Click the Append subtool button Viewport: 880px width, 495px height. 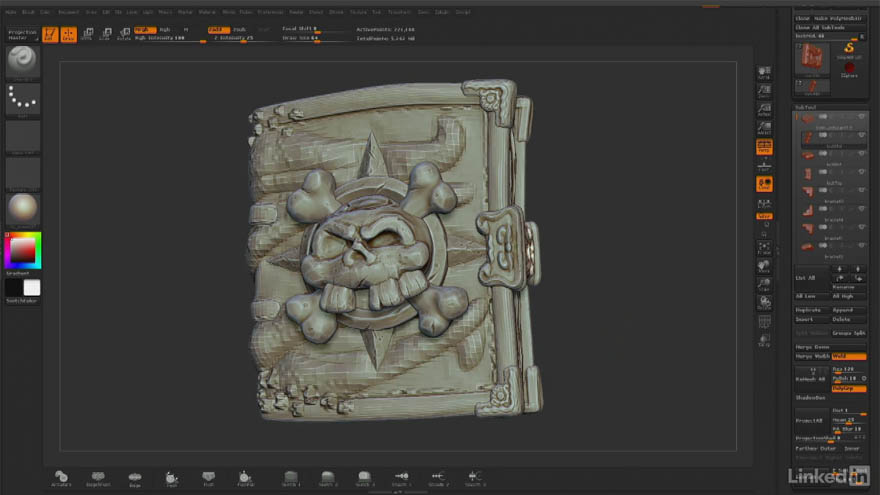point(849,310)
